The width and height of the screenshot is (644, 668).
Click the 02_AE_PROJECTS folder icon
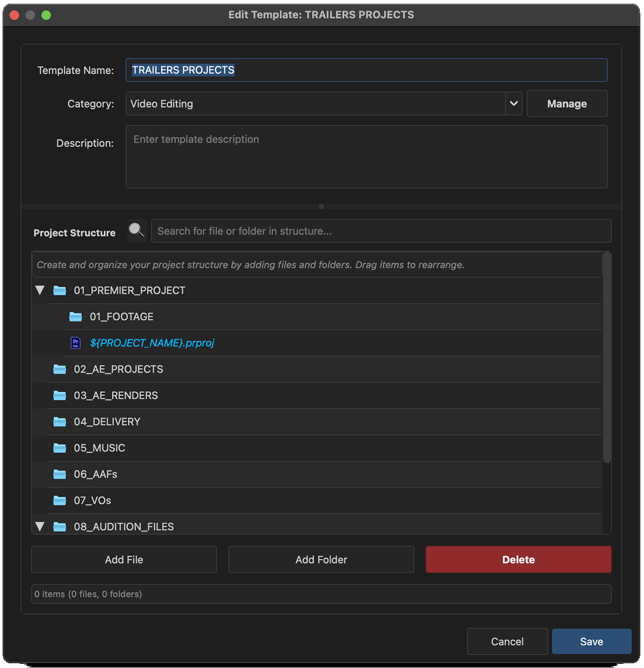pyautogui.click(x=59, y=369)
